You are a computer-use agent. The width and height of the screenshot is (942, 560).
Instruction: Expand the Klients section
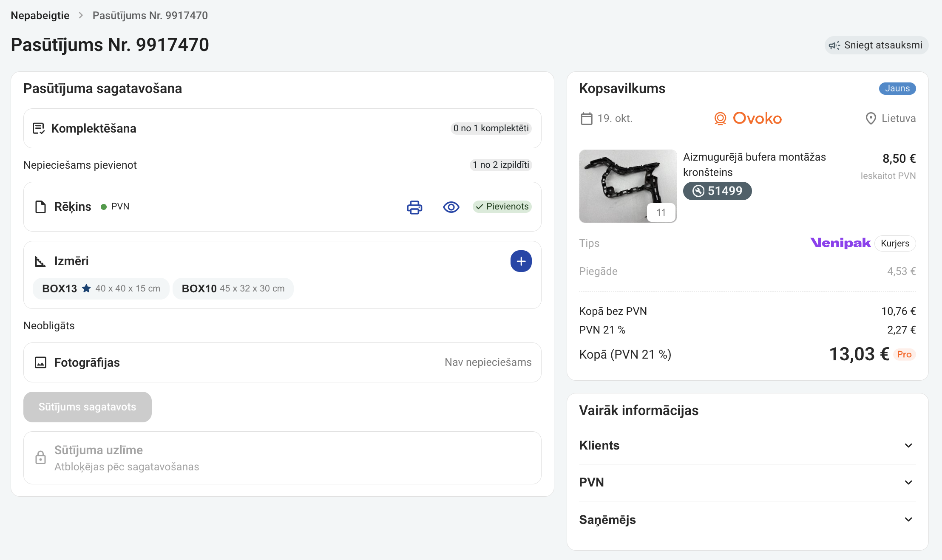tap(747, 446)
